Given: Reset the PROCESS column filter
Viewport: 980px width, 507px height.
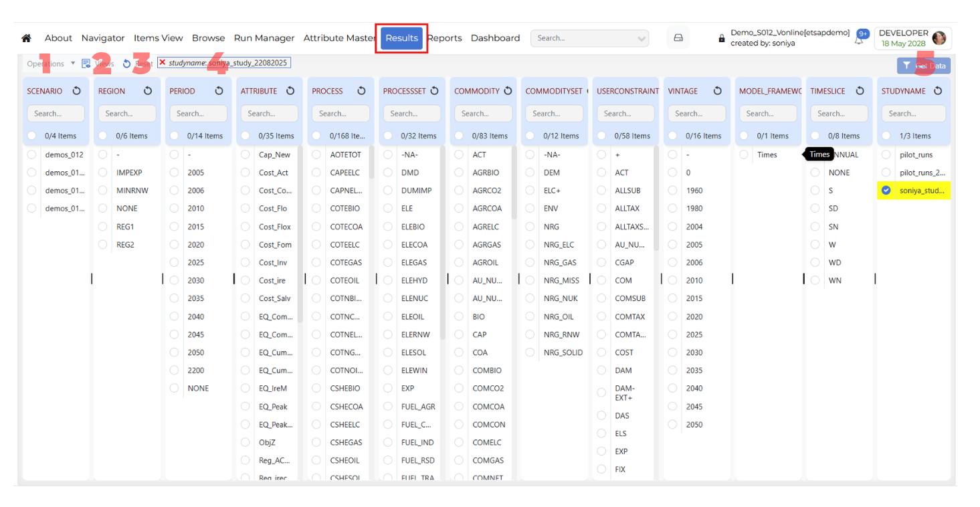Looking at the screenshot, I should pos(361,91).
